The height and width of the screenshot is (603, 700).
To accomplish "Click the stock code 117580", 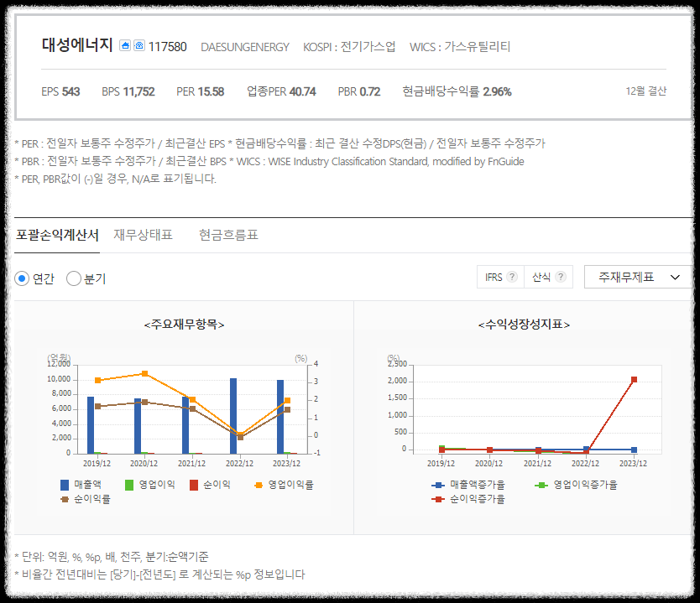I will [x=167, y=47].
